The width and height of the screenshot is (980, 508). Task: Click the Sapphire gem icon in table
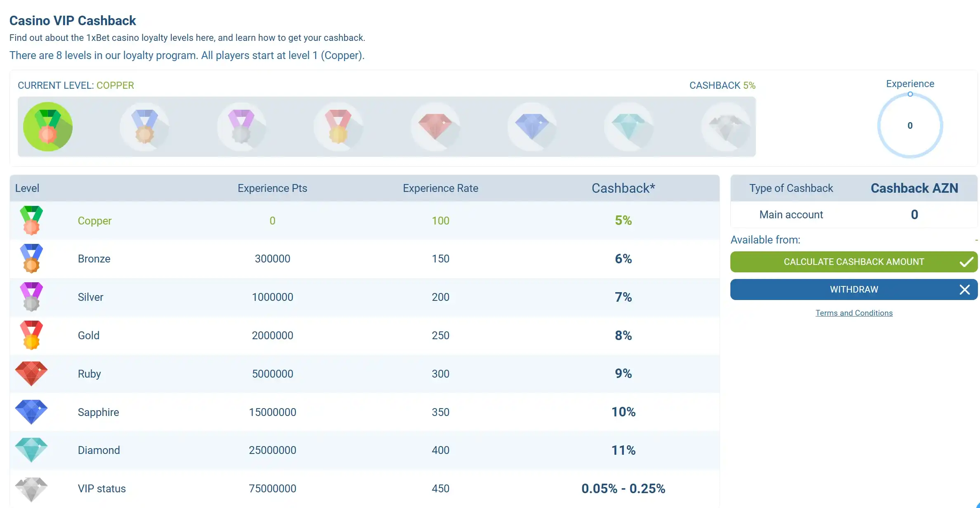click(31, 412)
